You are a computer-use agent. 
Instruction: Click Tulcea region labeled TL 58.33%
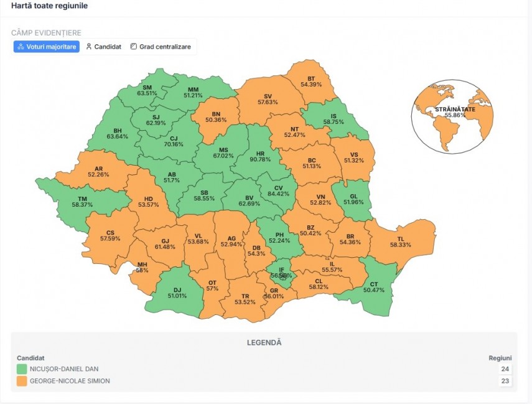(400, 242)
